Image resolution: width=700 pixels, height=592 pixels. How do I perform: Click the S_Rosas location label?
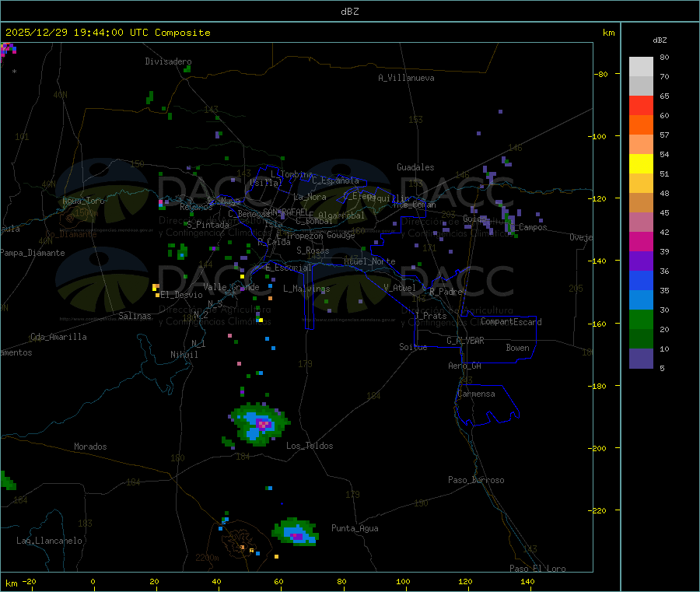tap(313, 250)
